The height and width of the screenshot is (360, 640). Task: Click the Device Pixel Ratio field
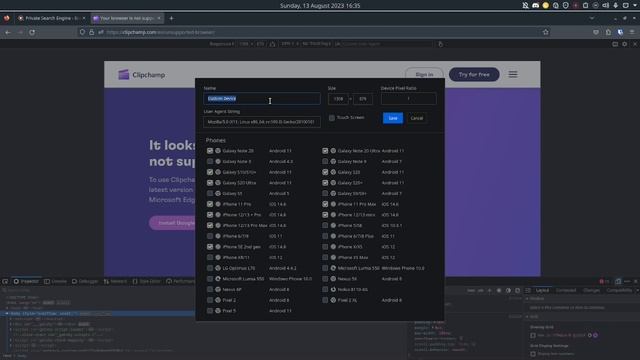(x=408, y=99)
